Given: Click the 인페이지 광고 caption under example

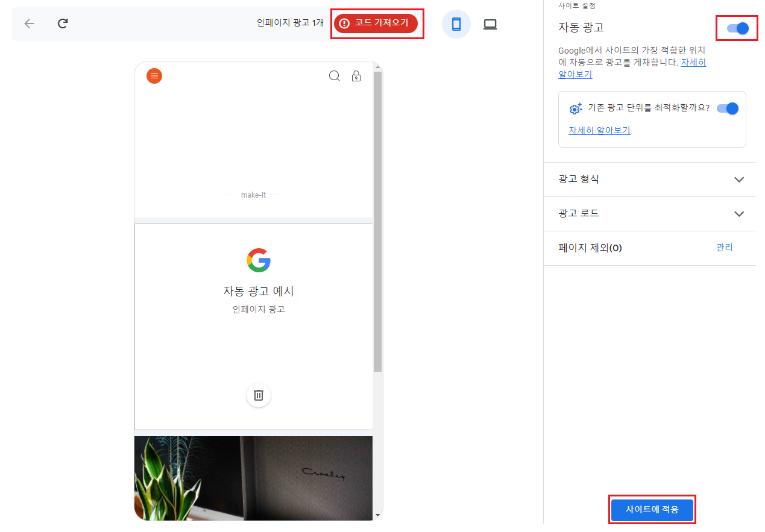Looking at the screenshot, I should 259,310.
